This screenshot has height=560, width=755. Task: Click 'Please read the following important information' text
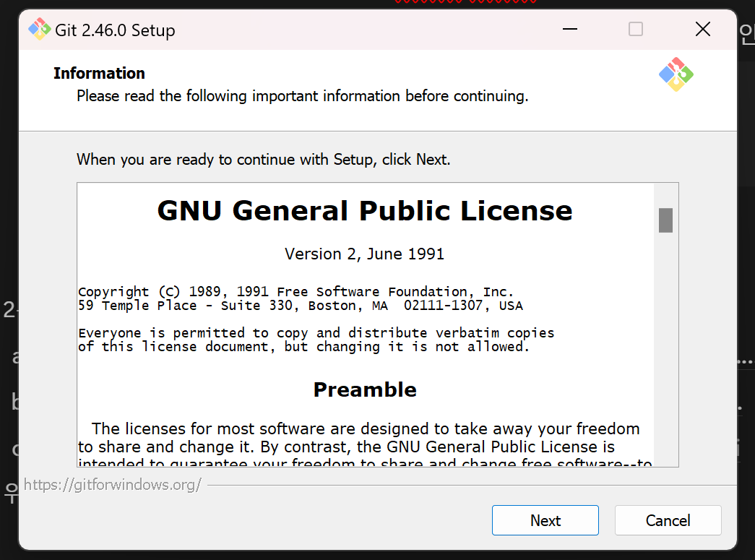pyautogui.click(x=303, y=96)
